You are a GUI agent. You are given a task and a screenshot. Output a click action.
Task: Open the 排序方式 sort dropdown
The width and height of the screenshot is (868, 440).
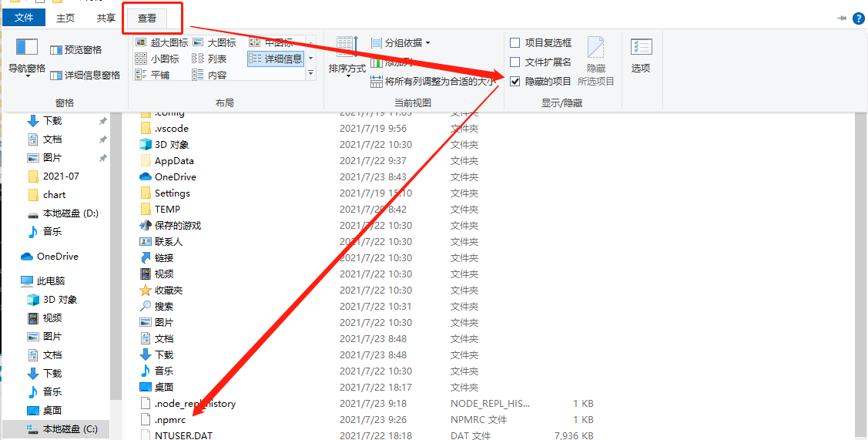[347, 59]
